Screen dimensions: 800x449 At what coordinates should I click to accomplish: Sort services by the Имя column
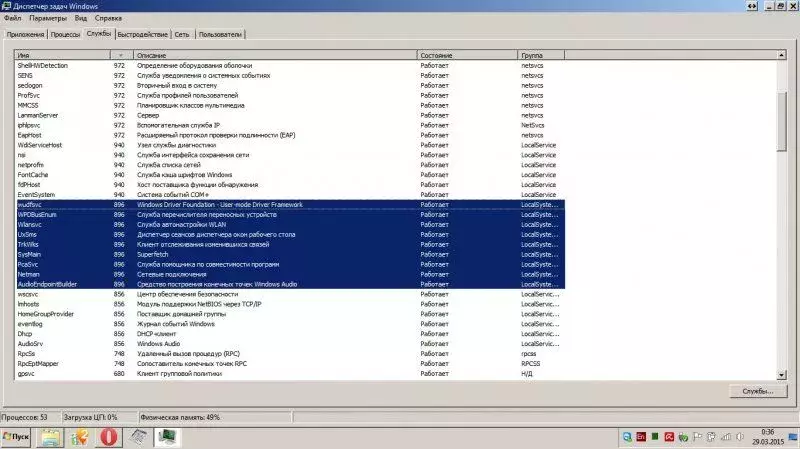point(63,55)
